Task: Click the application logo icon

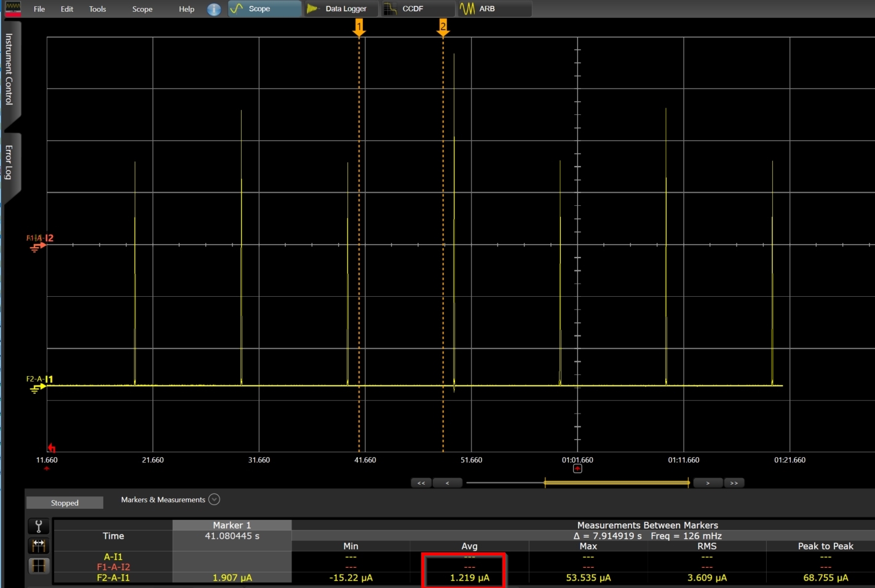Action: [12, 9]
